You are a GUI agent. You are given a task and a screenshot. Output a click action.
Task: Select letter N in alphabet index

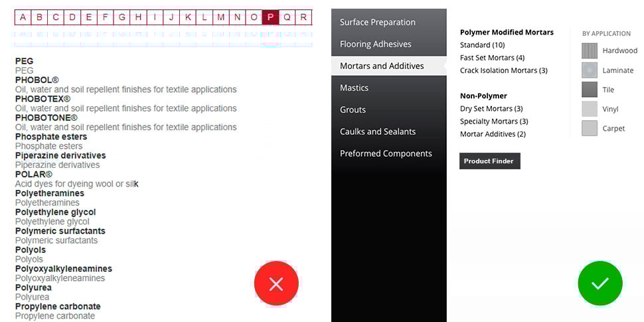[238, 17]
